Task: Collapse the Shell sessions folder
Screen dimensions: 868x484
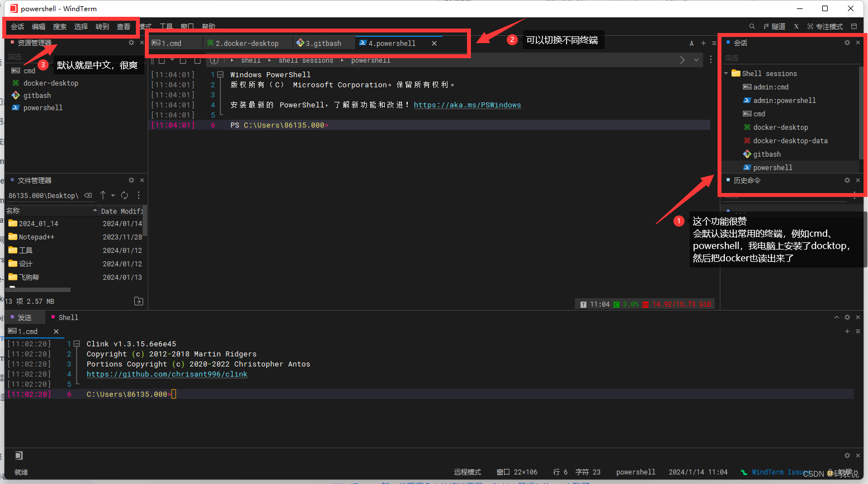Action: pos(726,73)
